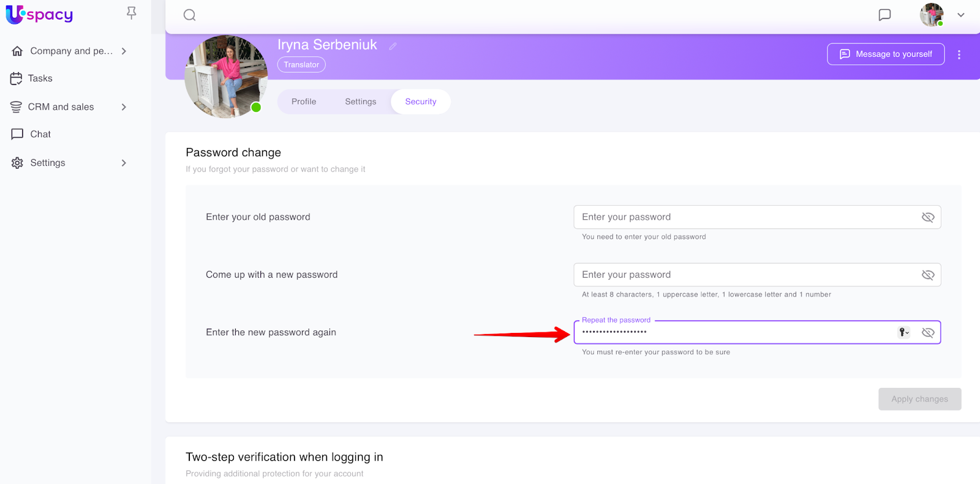Screen dimensions: 980x484
Task: Click the Message to yourself button
Action: [x=886, y=54]
